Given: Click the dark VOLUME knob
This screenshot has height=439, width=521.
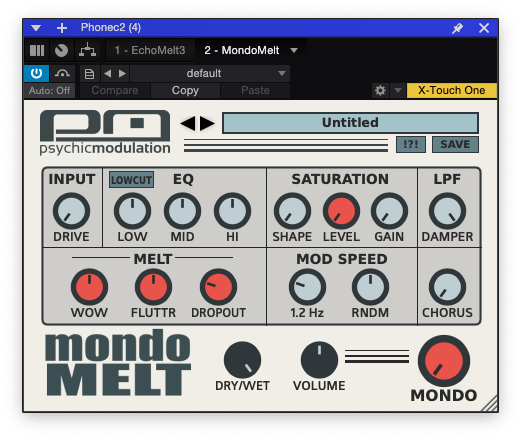Looking at the screenshot, I should point(319,360).
